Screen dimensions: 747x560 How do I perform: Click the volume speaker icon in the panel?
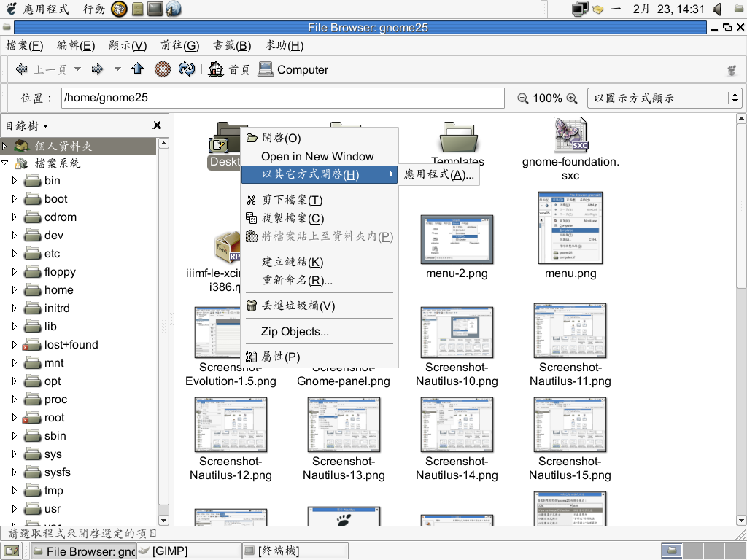click(717, 9)
